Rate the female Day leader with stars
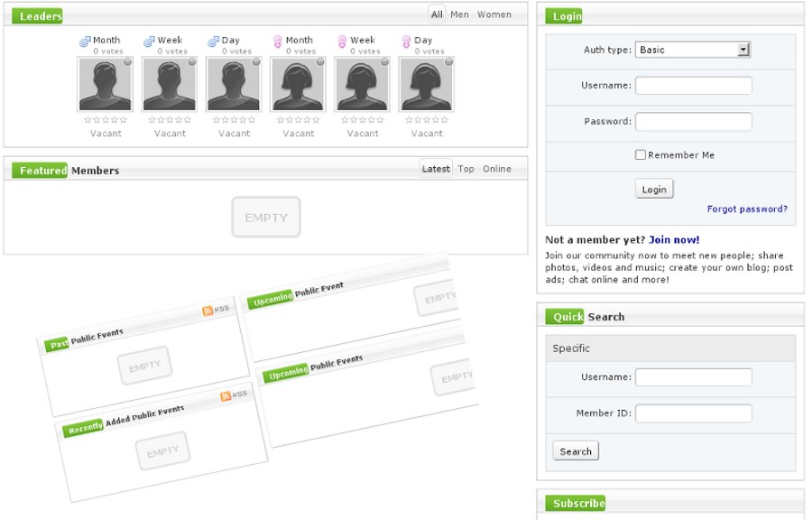The width and height of the screenshot is (812, 520). [x=426, y=120]
